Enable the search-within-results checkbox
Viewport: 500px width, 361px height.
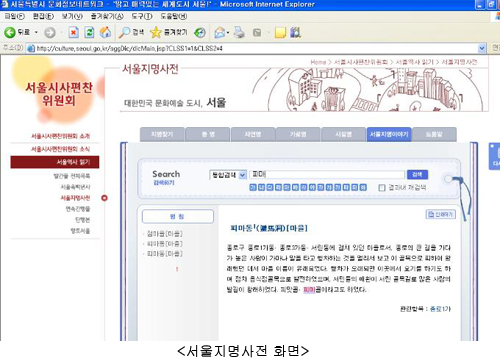(x=382, y=188)
